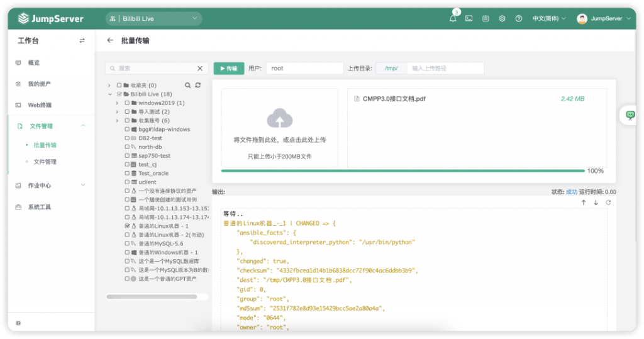The image size is (644, 339).
Task: Click the cloud upload icon
Action: coord(280,118)
